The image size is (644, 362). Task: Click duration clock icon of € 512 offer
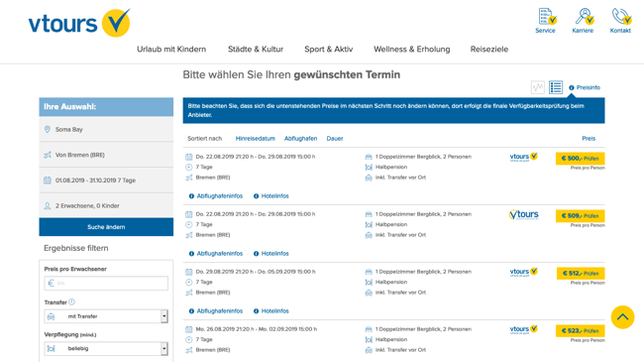click(189, 283)
